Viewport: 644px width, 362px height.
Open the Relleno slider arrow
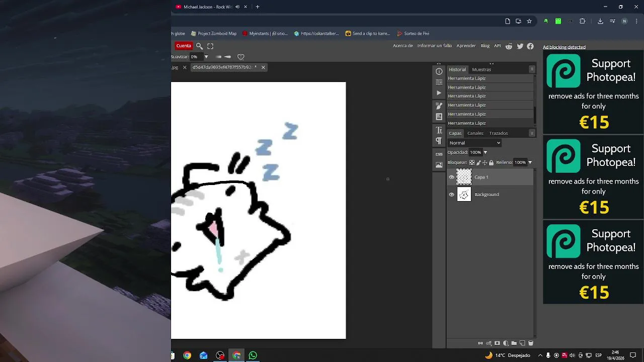click(x=530, y=162)
